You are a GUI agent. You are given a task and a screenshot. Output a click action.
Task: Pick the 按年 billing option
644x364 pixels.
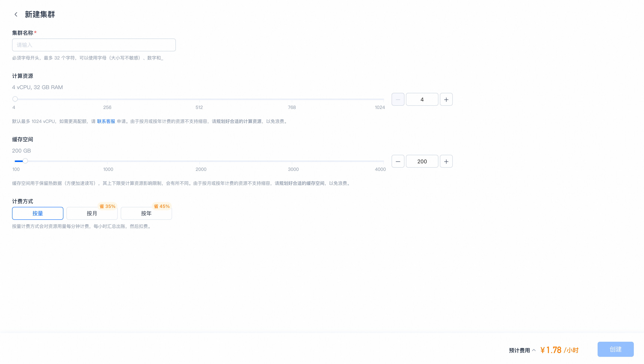tap(146, 213)
